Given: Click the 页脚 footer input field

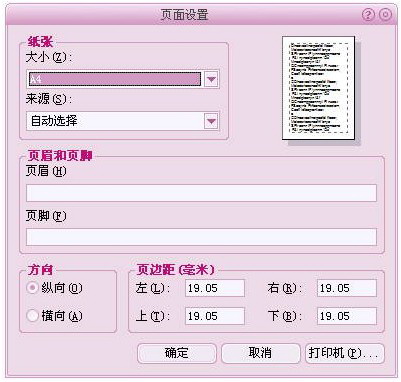Looking at the screenshot, I should coord(201,237).
